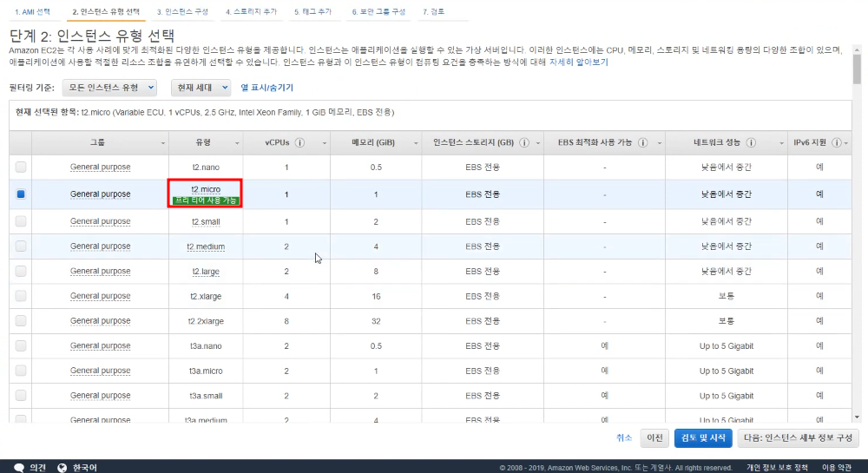The image size is (868, 473).
Task: Select the t3a.small row checkbox
Action: pyautogui.click(x=21, y=395)
